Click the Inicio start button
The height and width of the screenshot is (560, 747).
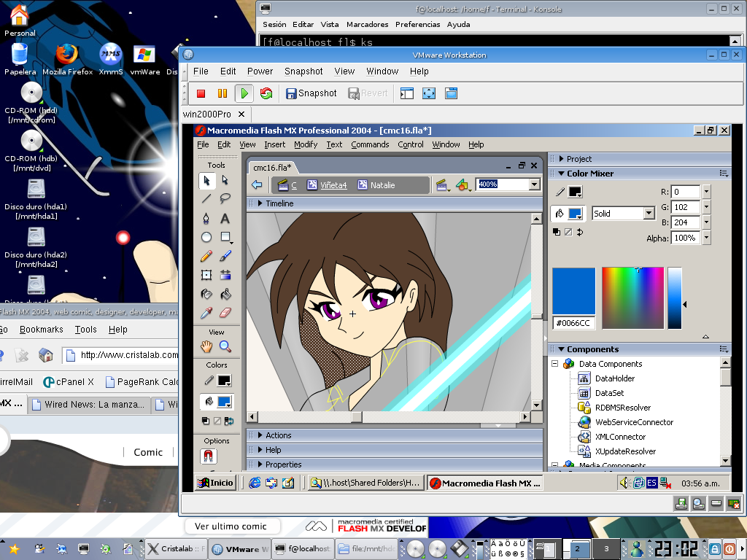(216, 483)
